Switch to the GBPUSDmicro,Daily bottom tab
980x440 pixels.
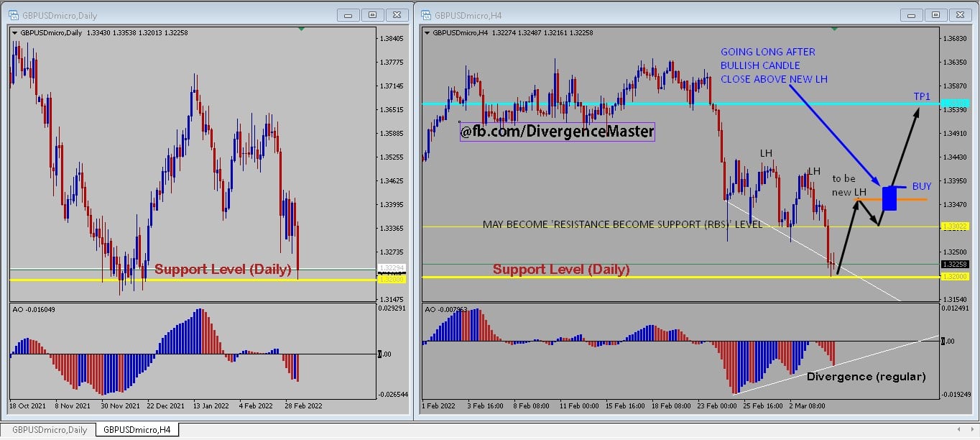[50, 430]
